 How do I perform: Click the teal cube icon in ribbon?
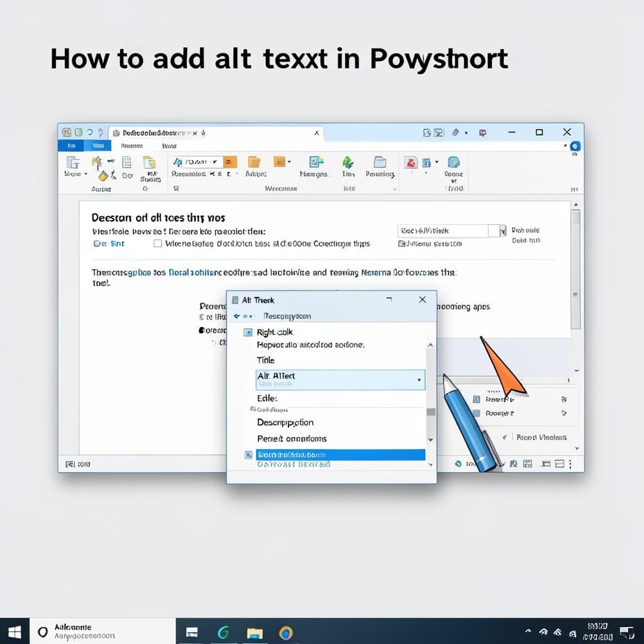pos(454,162)
